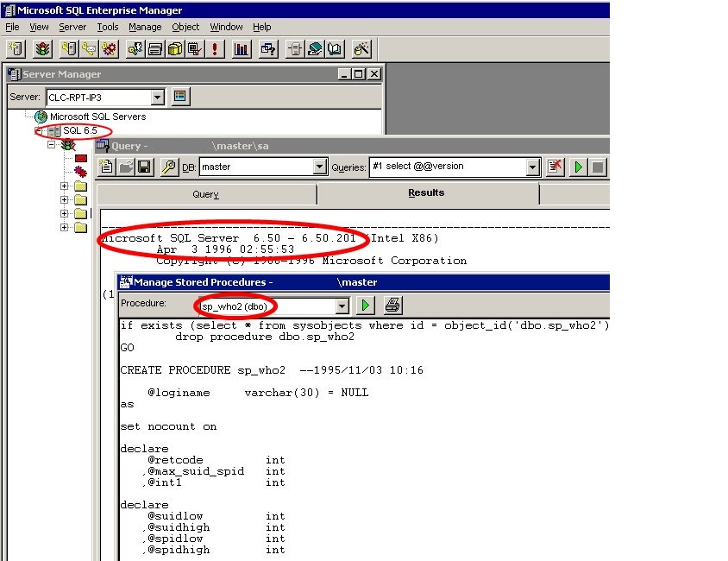
Task: Open the Procedure dropdown showing sp_who2 (dbo)
Action: point(342,306)
